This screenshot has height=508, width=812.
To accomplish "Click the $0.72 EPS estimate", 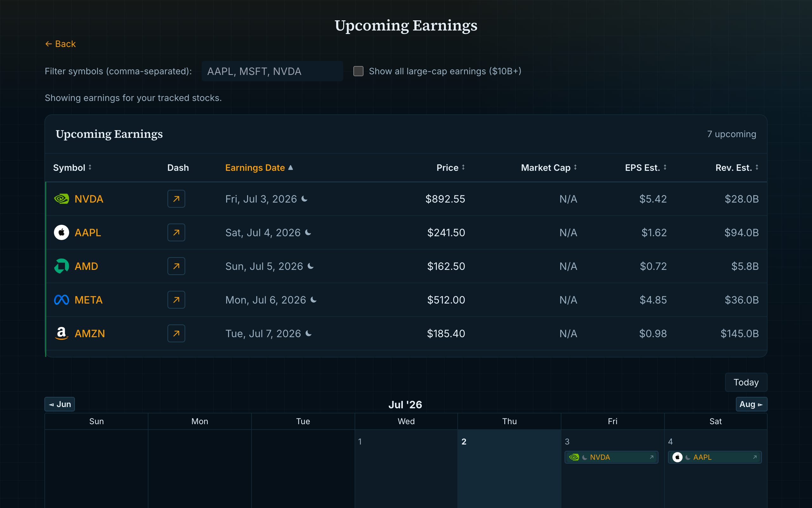I will coord(653,266).
